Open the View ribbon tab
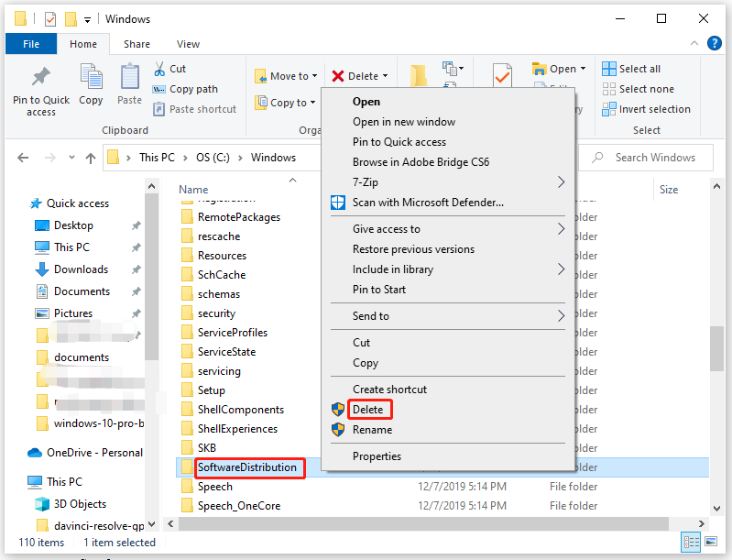The image size is (732, 560). tap(188, 44)
